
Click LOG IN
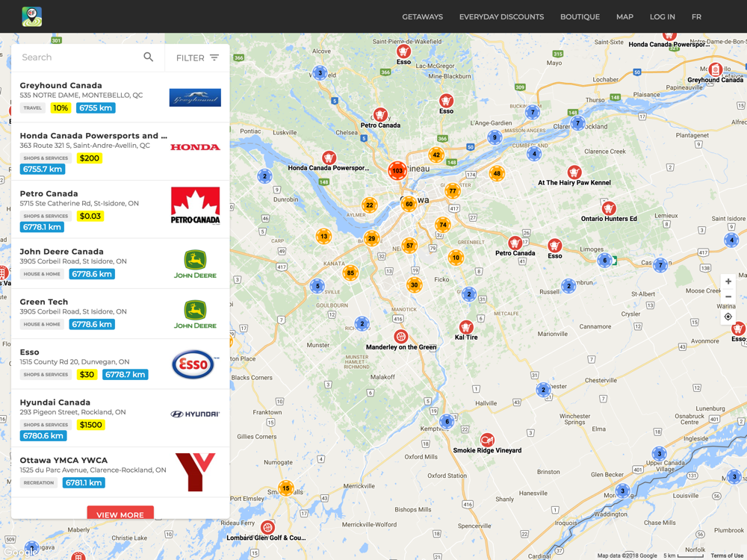(x=662, y=16)
